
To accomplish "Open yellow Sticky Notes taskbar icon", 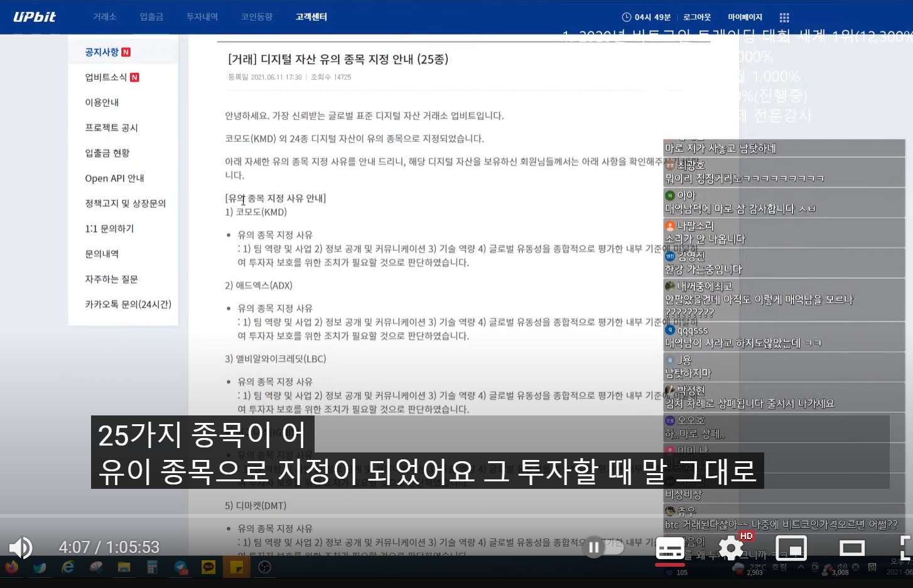I will click(237, 567).
